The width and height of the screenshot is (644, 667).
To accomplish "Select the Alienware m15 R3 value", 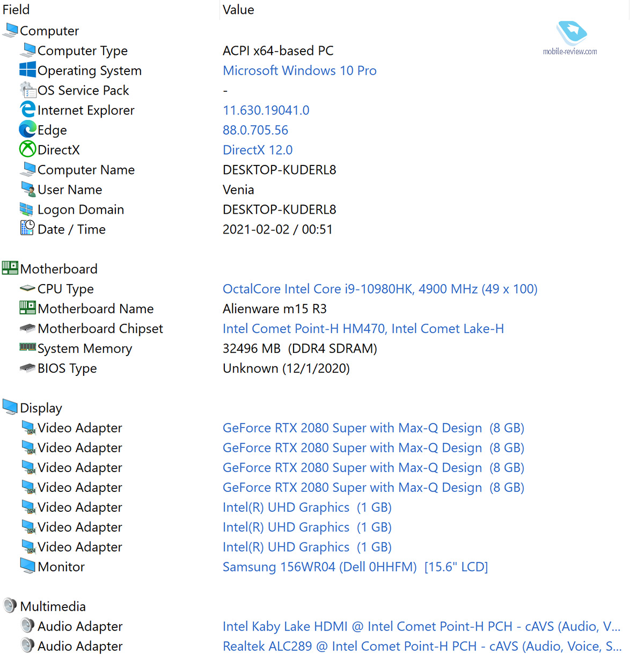I will point(275,309).
